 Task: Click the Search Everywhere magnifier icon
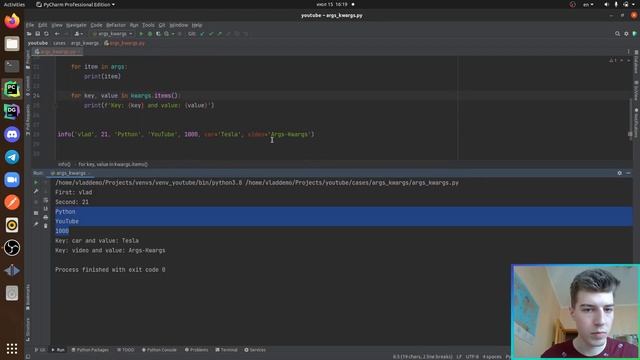click(x=618, y=34)
